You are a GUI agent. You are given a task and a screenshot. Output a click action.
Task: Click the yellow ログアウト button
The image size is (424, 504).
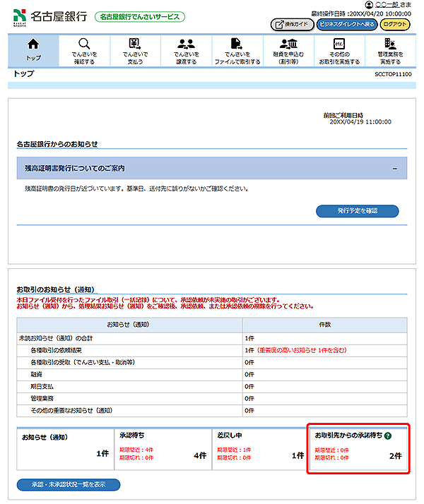395,25
